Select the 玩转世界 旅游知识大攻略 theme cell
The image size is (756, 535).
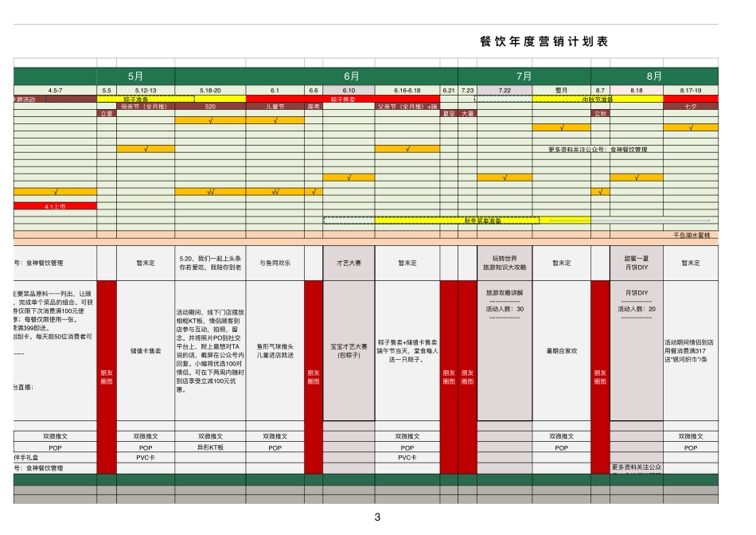[x=505, y=263]
